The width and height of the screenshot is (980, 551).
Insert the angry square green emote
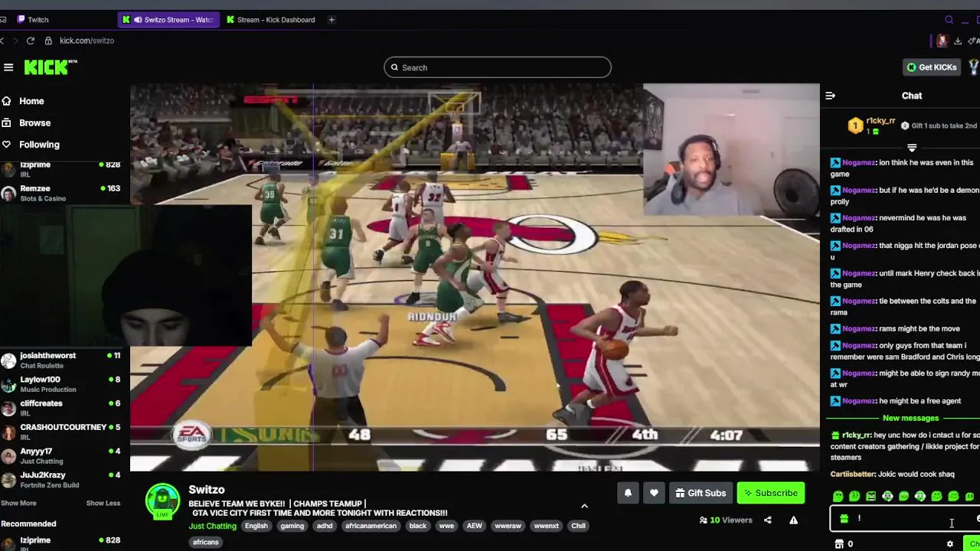click(871, 497)
